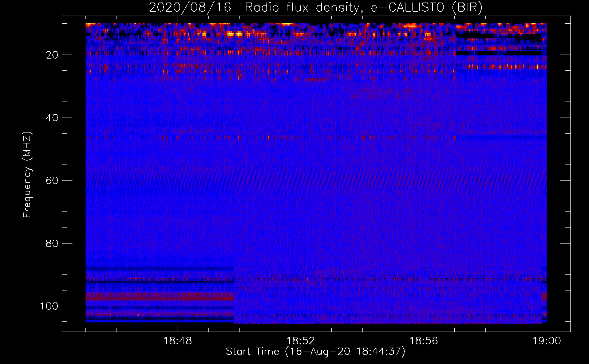Screen dimensions: 589x364
Task: Click the plot title "2020/08/16 Radio flux density, e-CALLISTO (BIR)"
Action: tap(316, 8)
